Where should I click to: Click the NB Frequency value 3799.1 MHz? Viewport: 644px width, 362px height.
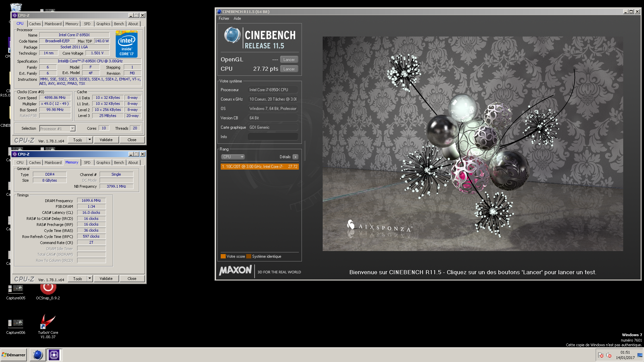tap(116, 186)
